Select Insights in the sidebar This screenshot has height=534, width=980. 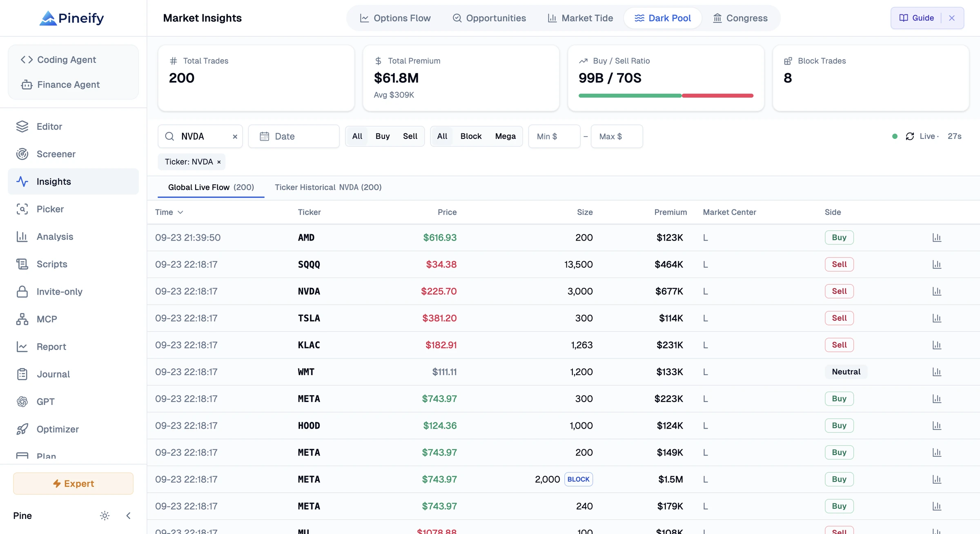point(73,181)
